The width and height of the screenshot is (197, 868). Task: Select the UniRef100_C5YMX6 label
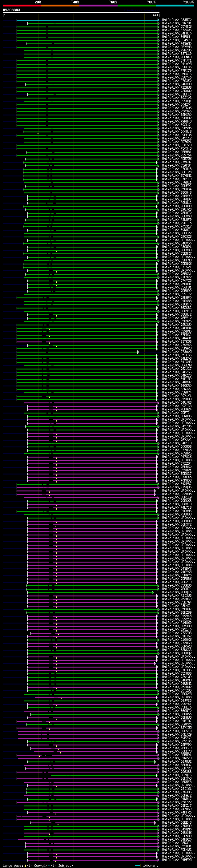177,26
